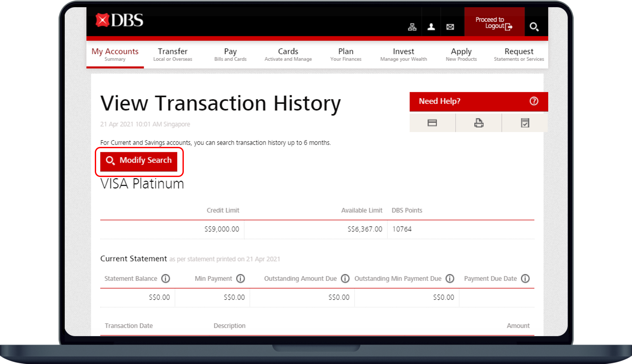Open the My Accounts tab

[x=115, y=54]
